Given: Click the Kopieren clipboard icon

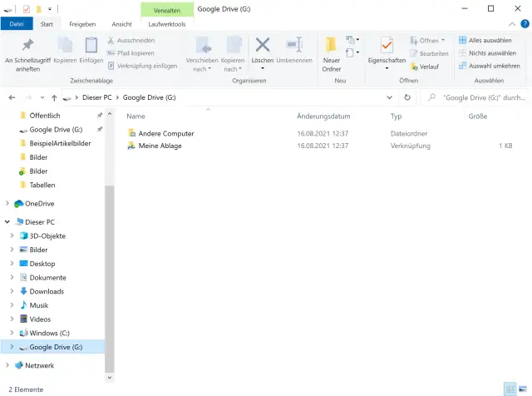Looking at the screenshot, I should (65, 45).
